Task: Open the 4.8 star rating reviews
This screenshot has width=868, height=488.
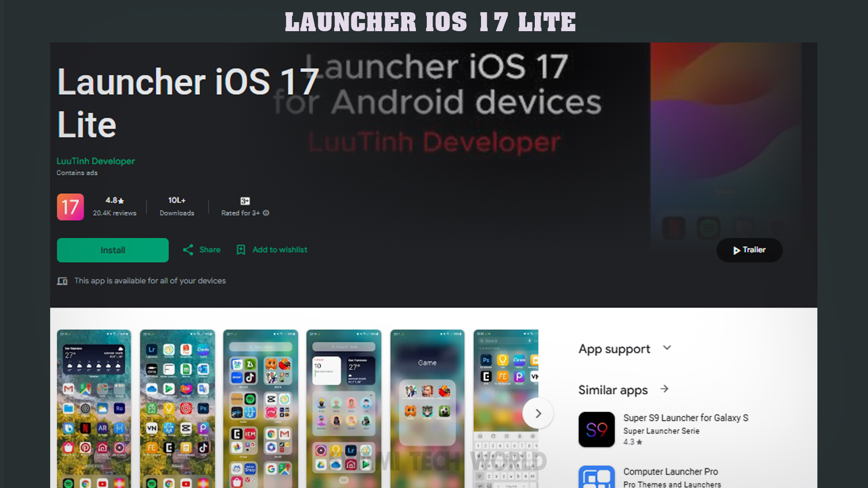Action: [x=114, y=206]
